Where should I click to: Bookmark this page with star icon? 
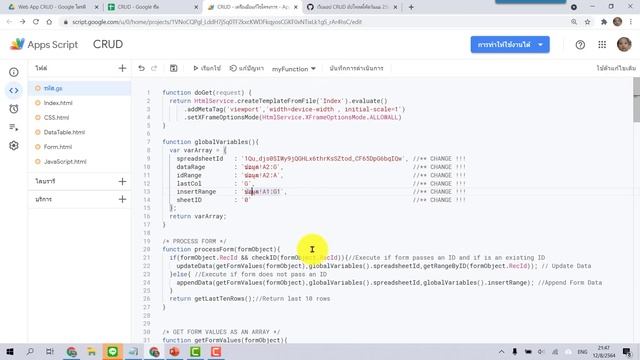click(587, 22)
